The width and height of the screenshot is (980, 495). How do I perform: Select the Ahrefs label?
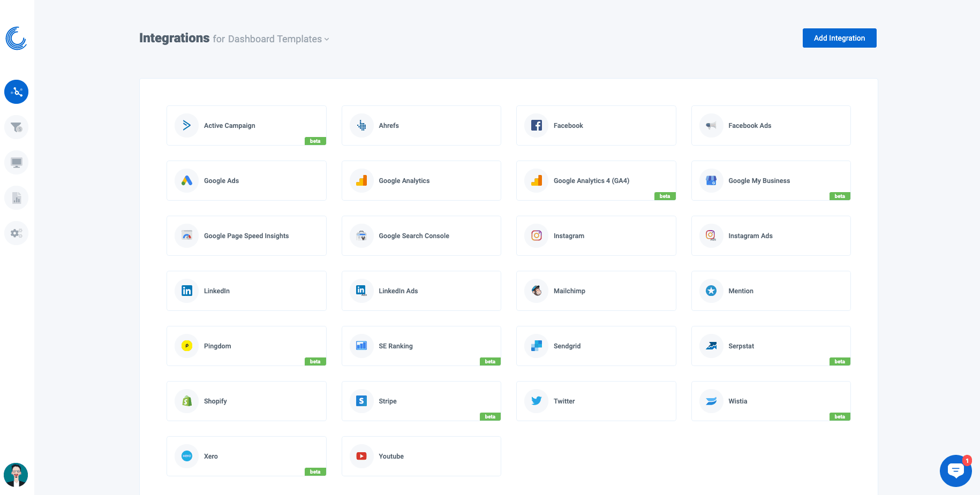click(x=389, y=126)
